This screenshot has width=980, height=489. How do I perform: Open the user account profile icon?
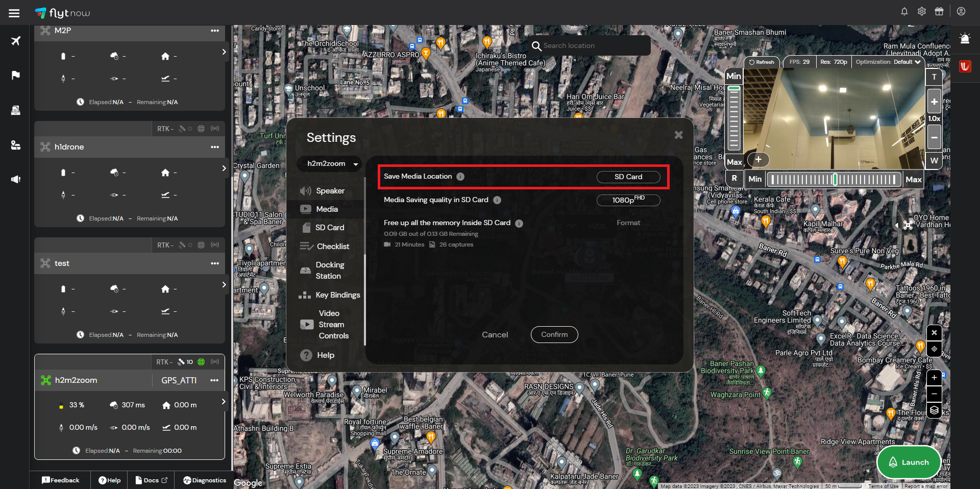961,11
